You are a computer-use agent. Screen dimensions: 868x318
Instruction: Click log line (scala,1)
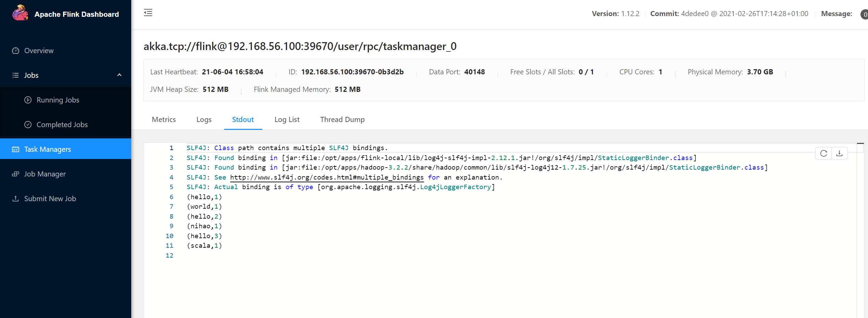tap(204, 246)
